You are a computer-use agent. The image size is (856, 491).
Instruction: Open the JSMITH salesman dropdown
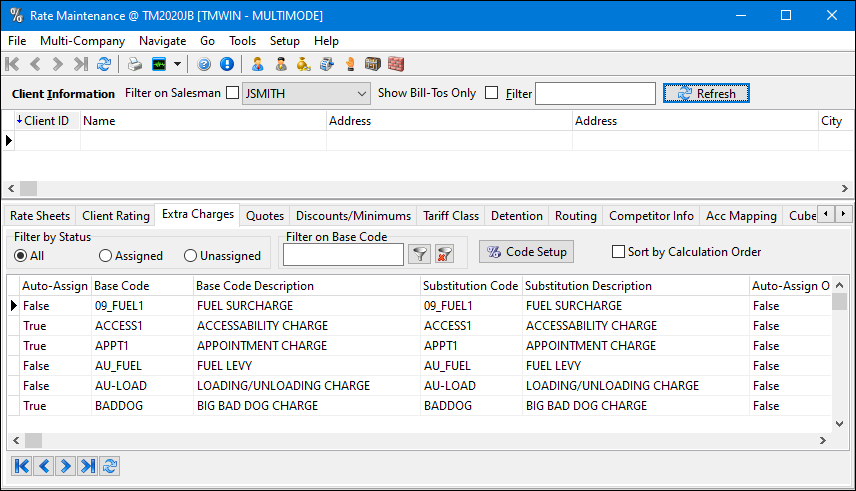point(362,93)
